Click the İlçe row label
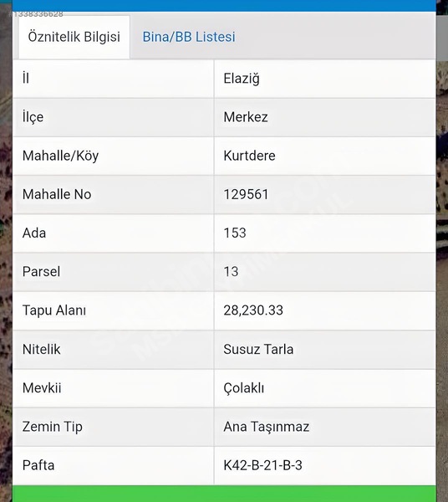This screenshot has height=502, width=448. 33,117
